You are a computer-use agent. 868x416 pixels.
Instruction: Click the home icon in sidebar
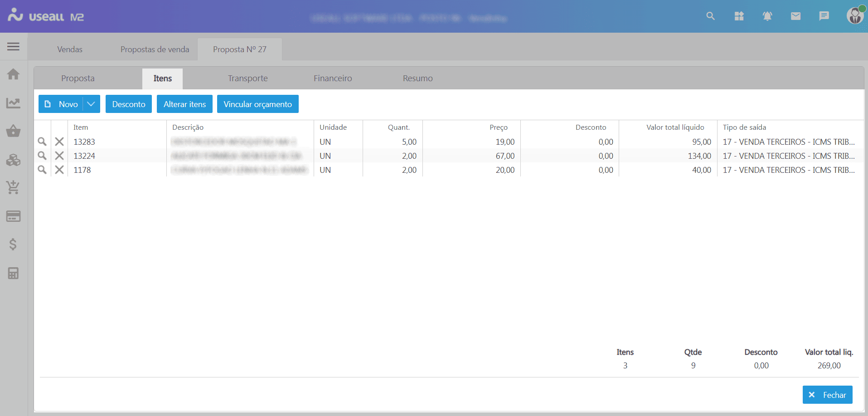pyautogui.click(x=13, y=74)
